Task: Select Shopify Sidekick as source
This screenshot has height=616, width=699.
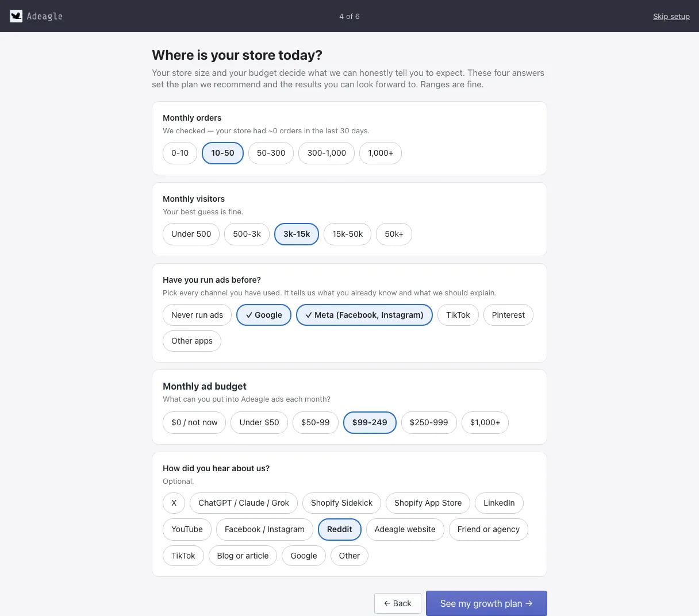Action: pyautogui.click(x=341, y=503)
